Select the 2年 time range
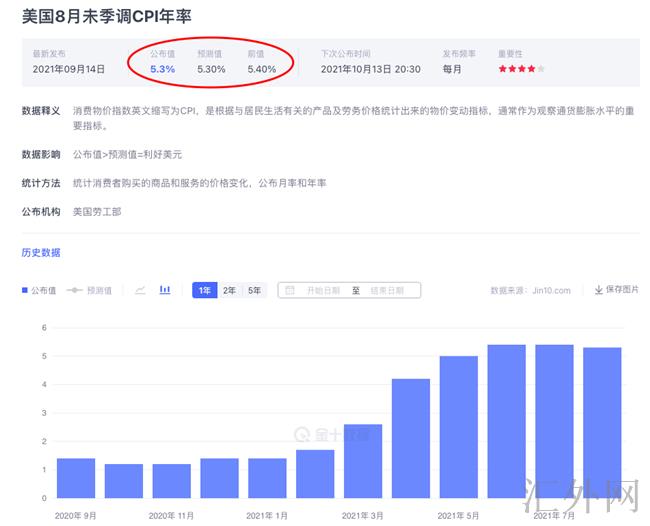The height and width of the screenshot is (526, 650). (x=229, y=290)
